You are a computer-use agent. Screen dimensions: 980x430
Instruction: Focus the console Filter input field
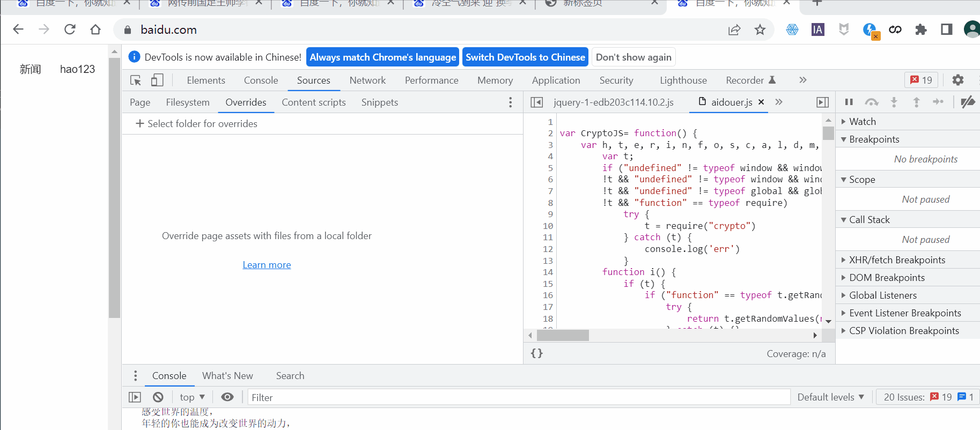click(x=518, y=397)
